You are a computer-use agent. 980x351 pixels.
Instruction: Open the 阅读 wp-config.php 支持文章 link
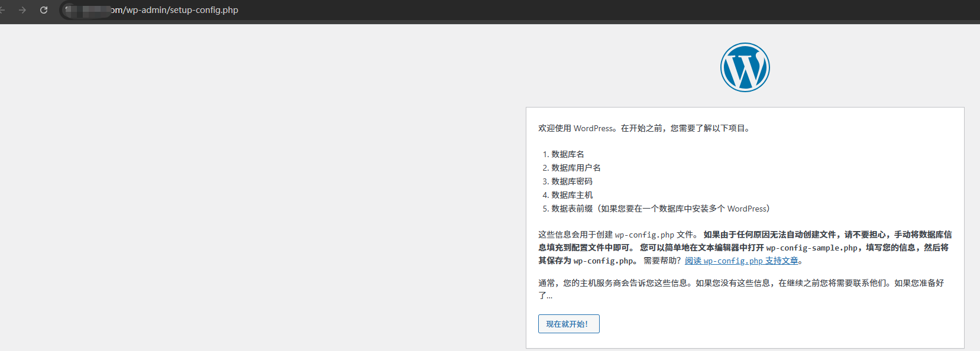pos(742,261)
